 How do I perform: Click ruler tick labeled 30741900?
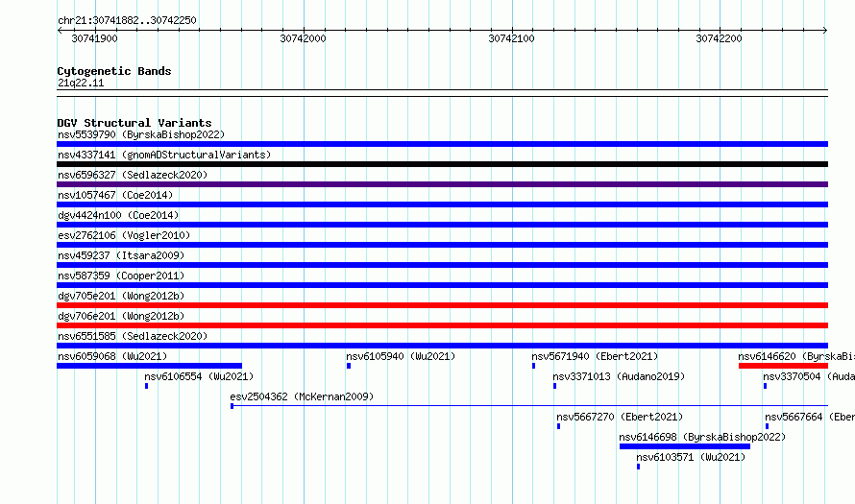[94, 38]
